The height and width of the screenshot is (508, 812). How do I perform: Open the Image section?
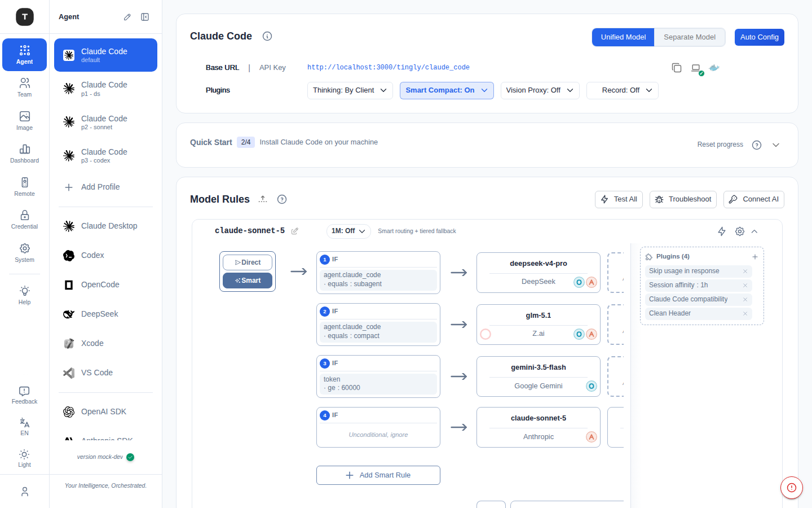24,121
